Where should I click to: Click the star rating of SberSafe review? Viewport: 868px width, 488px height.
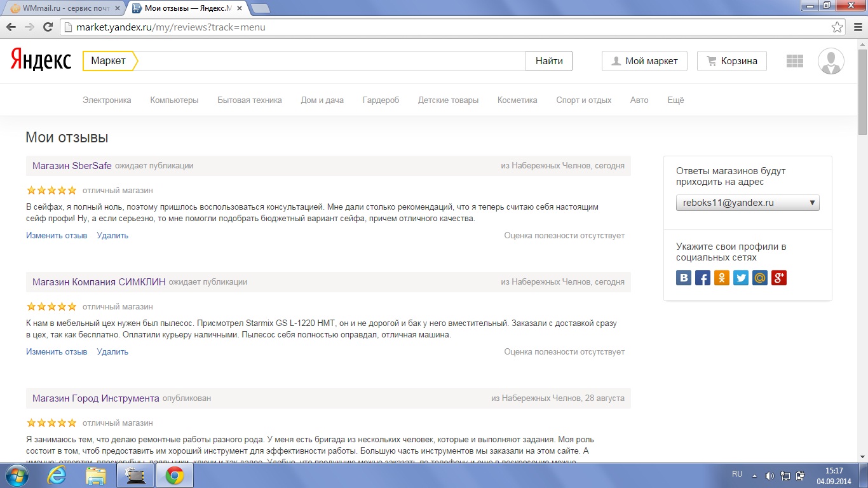tap(51, 190)
